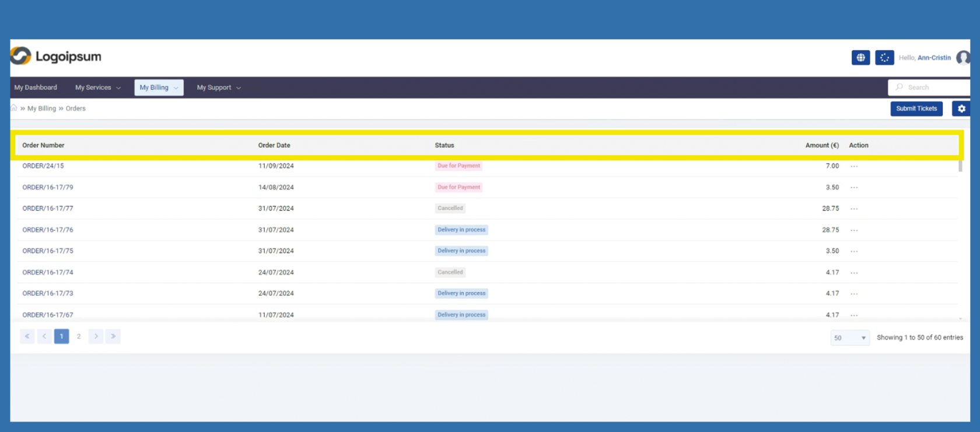Screen dimensions: 980x432
Task: Click the globe language icon
Action: (860, 58)
